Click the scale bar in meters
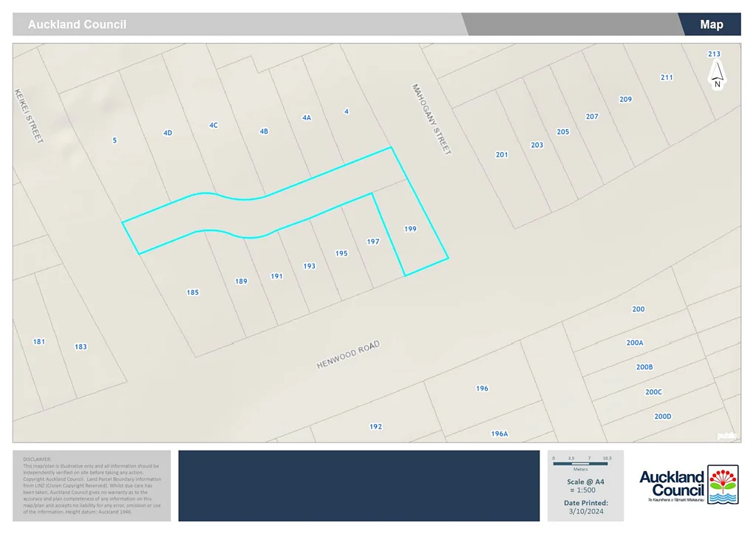 (580, 465)
